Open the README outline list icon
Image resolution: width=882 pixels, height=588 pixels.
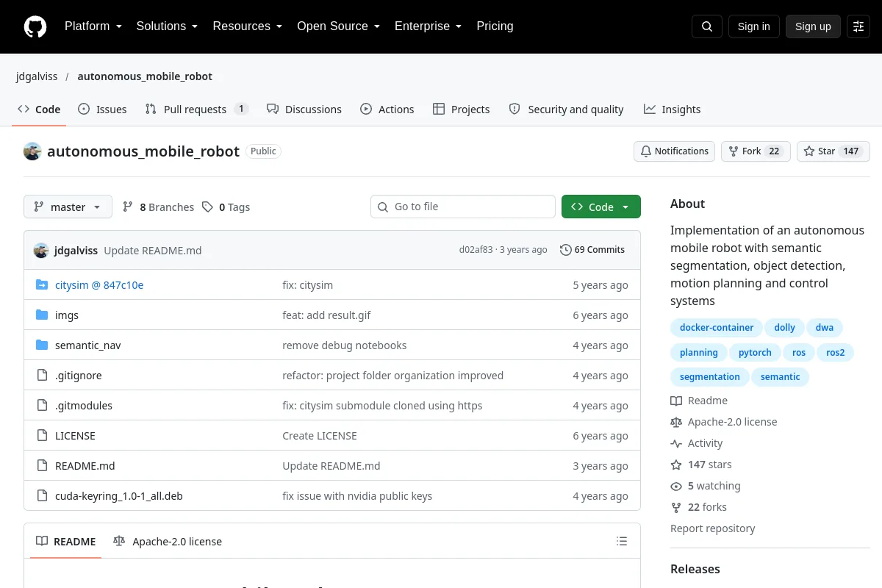622,542
